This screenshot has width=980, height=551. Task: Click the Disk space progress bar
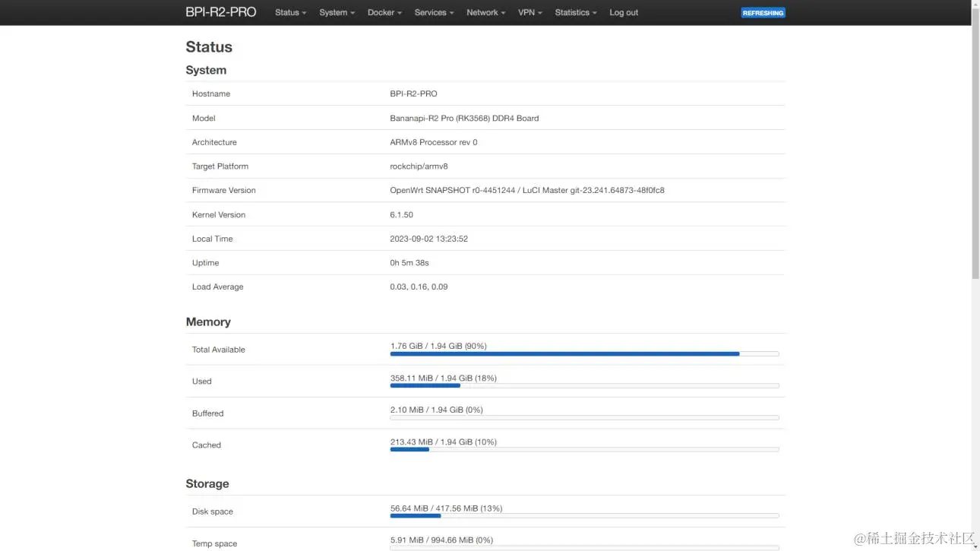point(584,516)
